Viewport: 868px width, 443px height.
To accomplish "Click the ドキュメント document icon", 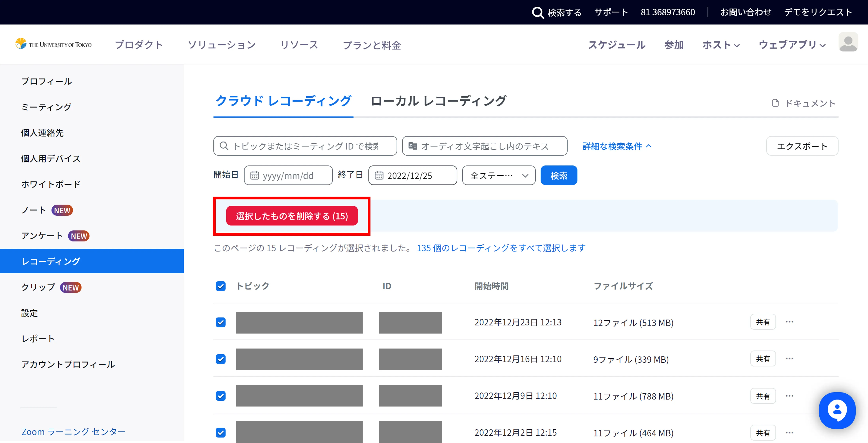I will tap(775, 103).
